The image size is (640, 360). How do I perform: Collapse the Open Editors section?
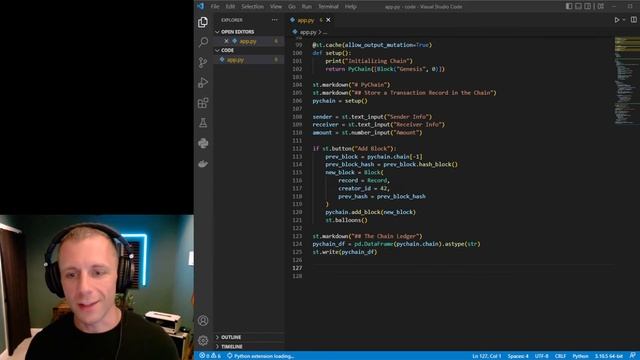[249, 32]
